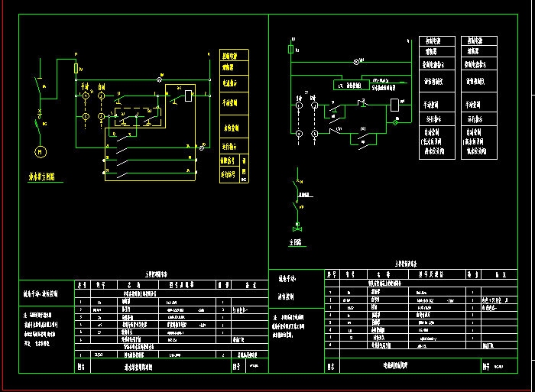
Task: Click the main circuit breaker switch above the motor
Action: (40, 86)
